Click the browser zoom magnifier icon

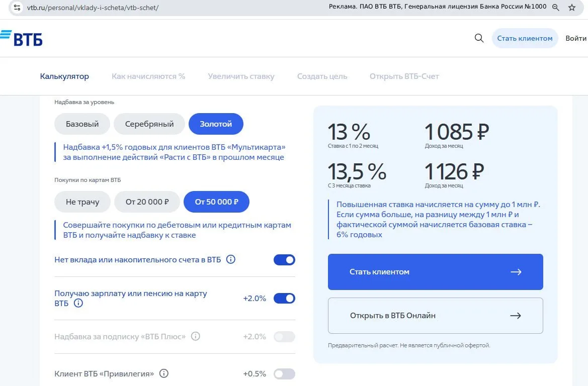pos(556,8)
